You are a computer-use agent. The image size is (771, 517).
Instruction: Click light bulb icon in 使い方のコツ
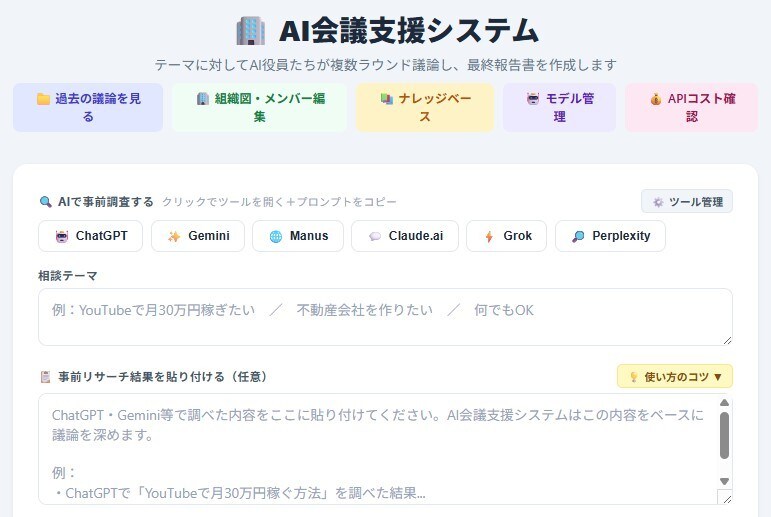pos(634,377)
